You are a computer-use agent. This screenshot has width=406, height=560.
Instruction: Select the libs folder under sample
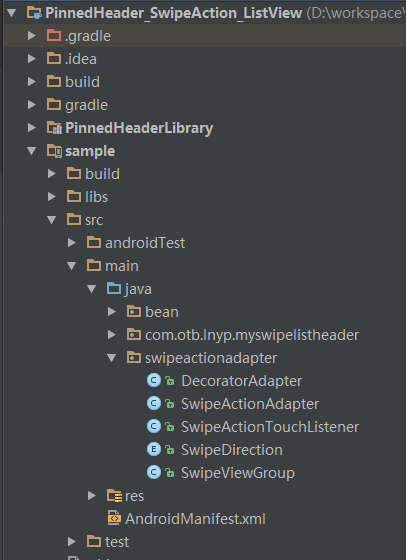point(96,197)
